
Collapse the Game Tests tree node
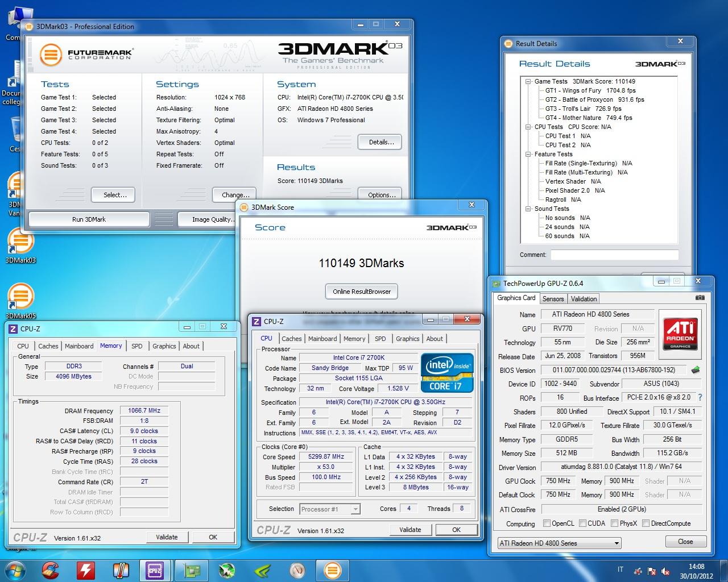pos(528,81)
